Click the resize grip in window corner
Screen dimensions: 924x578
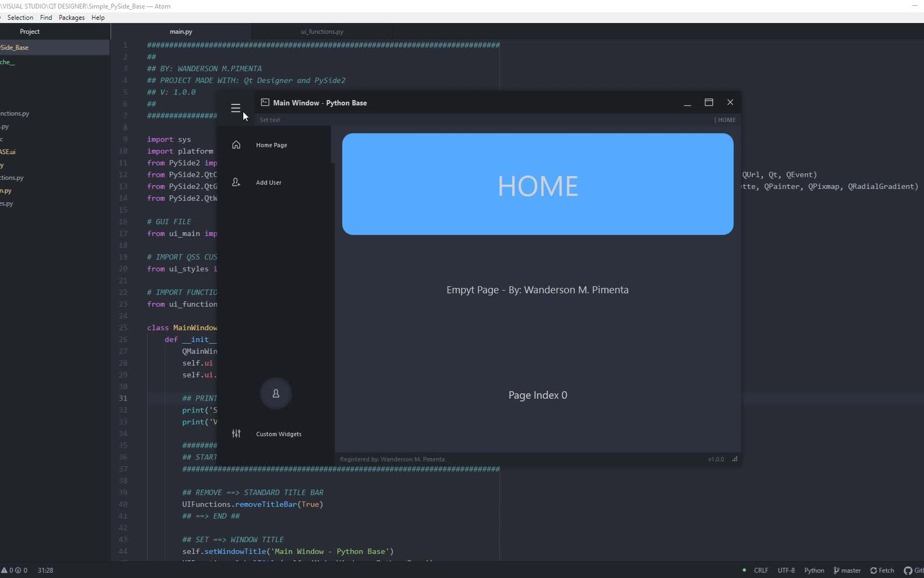pyautogui.click(x=736, y=459)
